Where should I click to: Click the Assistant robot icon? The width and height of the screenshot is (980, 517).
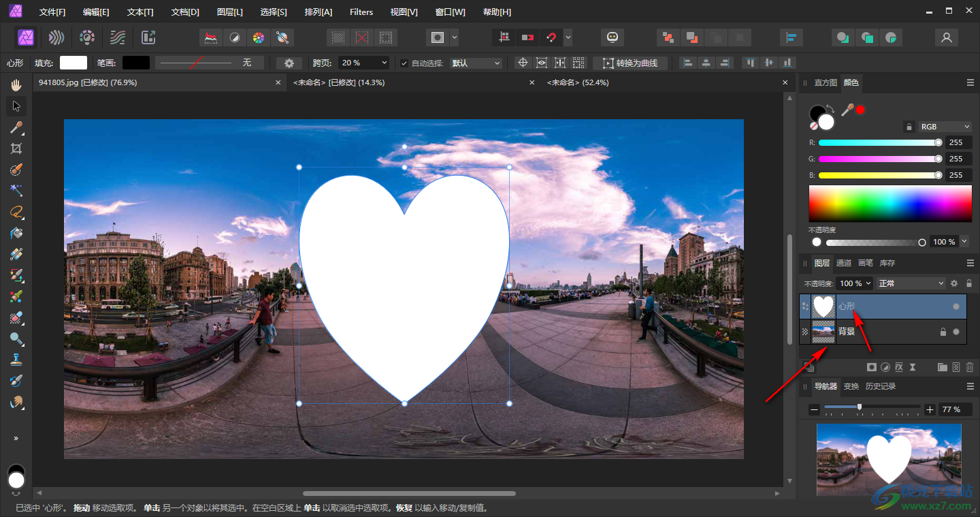[x=612, y=37]
